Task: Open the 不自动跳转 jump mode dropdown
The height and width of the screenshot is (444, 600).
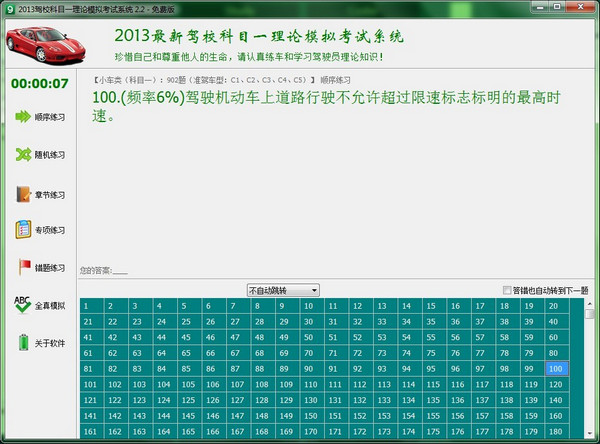Action: click(283, 290)
